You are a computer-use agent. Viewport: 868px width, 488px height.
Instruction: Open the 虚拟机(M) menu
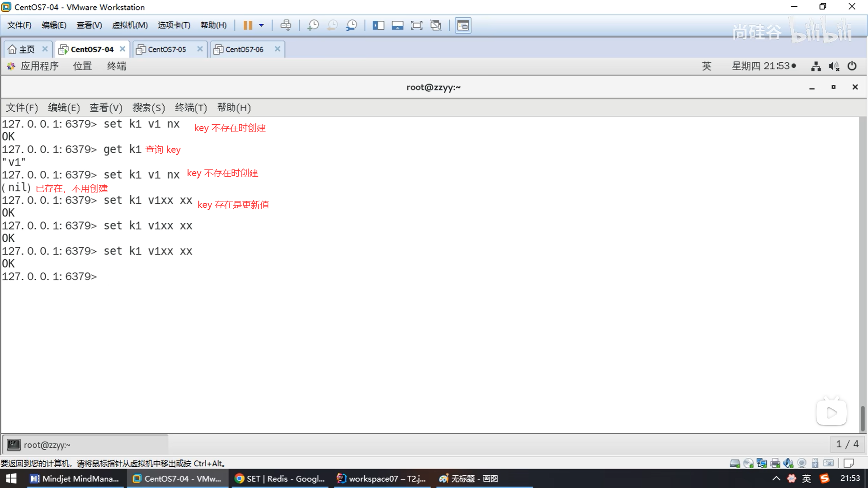point(130,25)
